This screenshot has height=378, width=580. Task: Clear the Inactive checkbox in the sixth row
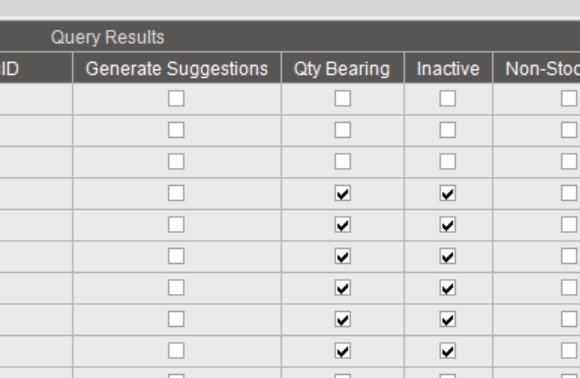pyautogui.click(x=448, y=256)
